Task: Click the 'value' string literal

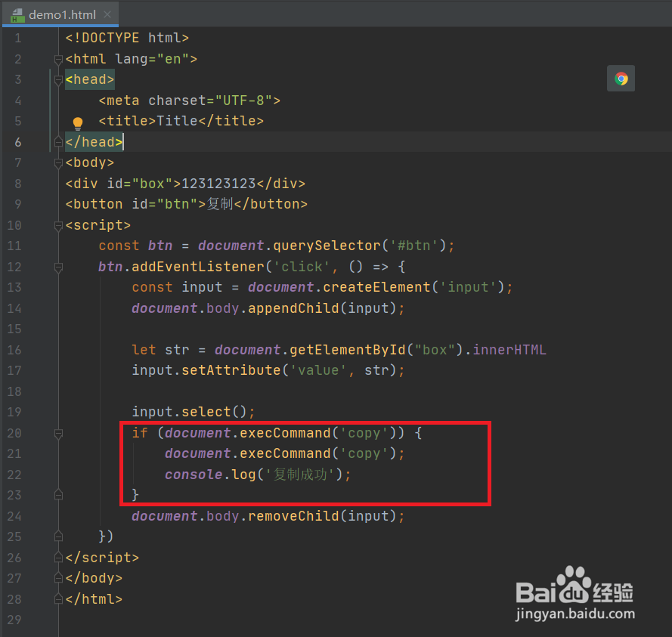Action: tap(318, 370)
